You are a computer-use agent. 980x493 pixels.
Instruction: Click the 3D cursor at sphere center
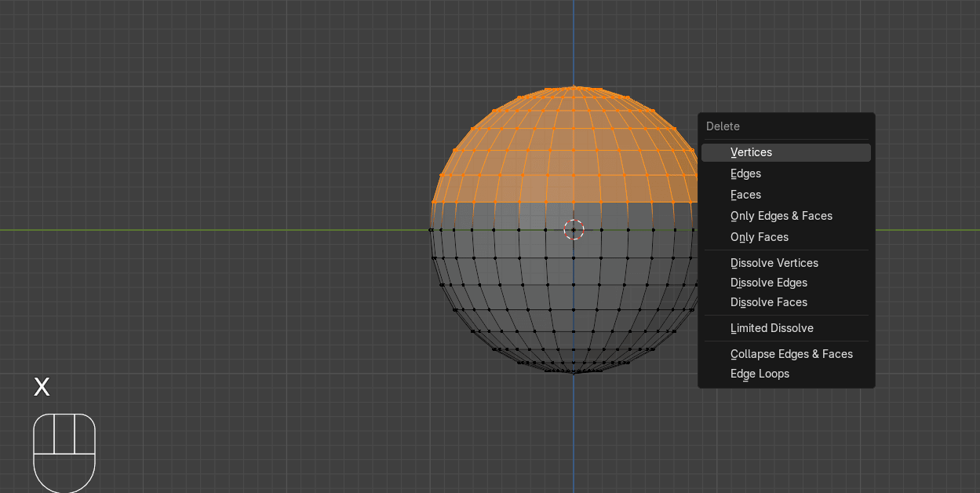tap(574, 229)
